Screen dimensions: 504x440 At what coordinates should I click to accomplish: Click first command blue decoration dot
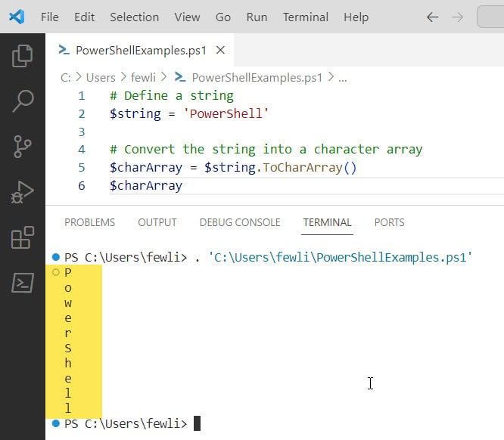56,257
